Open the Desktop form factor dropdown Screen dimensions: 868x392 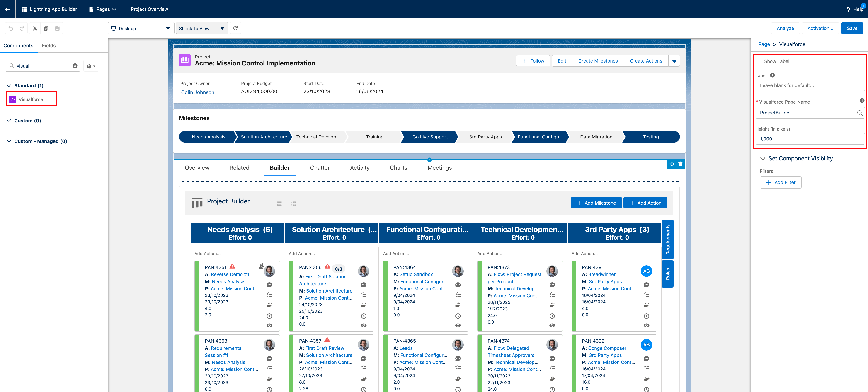point(141,28)
